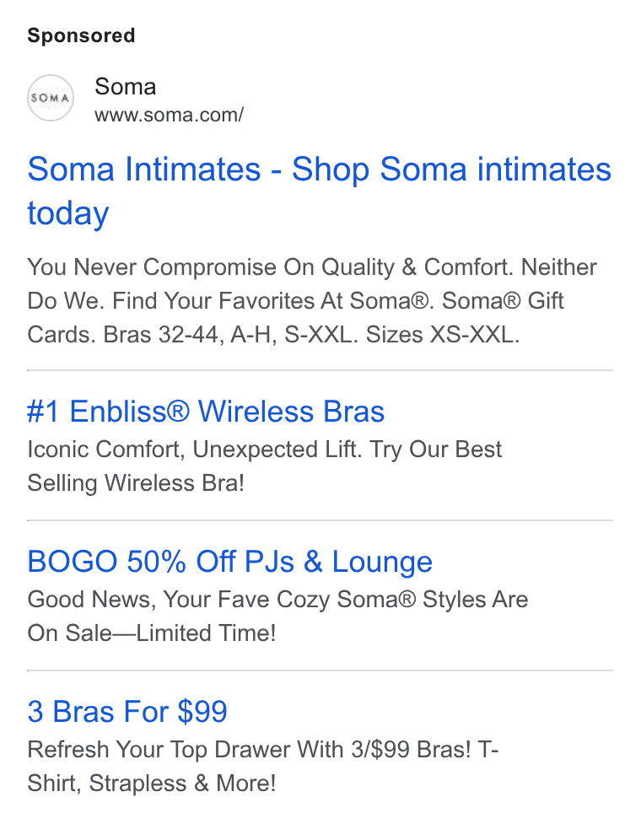Click the "Sizes XS-XXL." text
The height and width of the screenshot is (840, 641).
point(443,335)
